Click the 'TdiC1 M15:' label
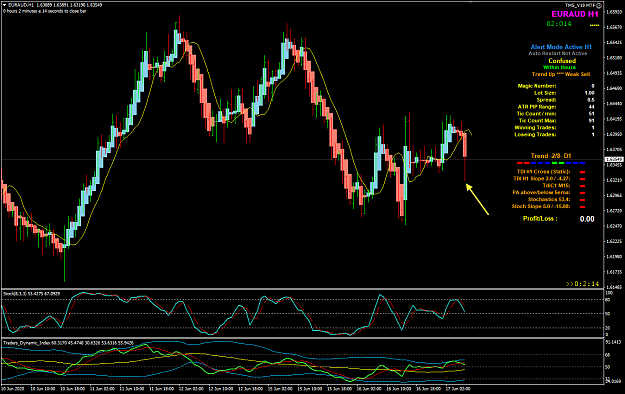 [556, 186]
